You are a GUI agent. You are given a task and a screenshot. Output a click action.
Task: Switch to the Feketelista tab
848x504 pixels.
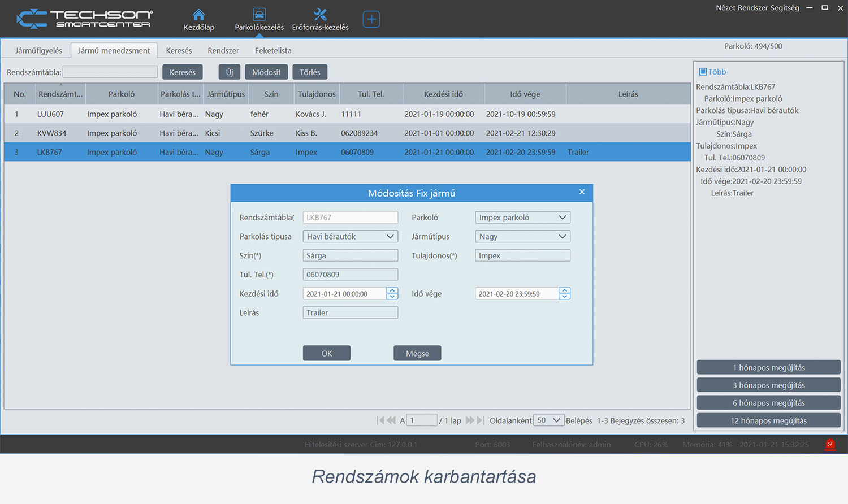pyautogui.click(x=273, y=50)
